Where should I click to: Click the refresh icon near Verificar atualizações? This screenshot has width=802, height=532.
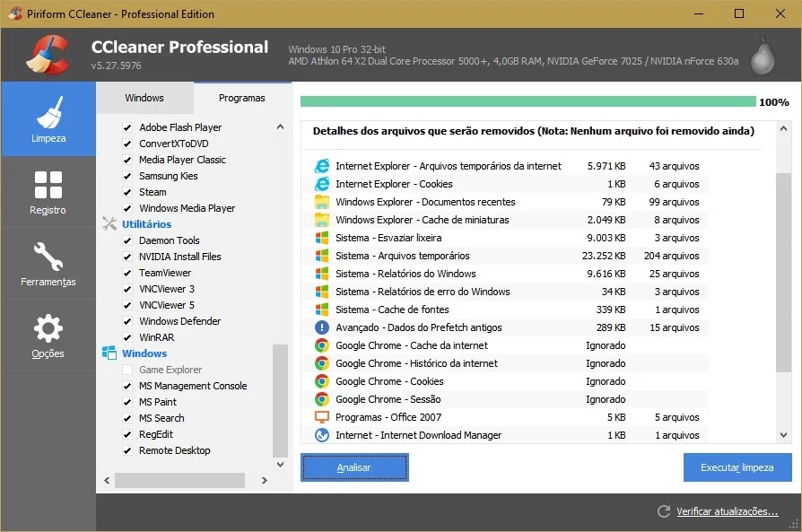(x=664, y=511)
